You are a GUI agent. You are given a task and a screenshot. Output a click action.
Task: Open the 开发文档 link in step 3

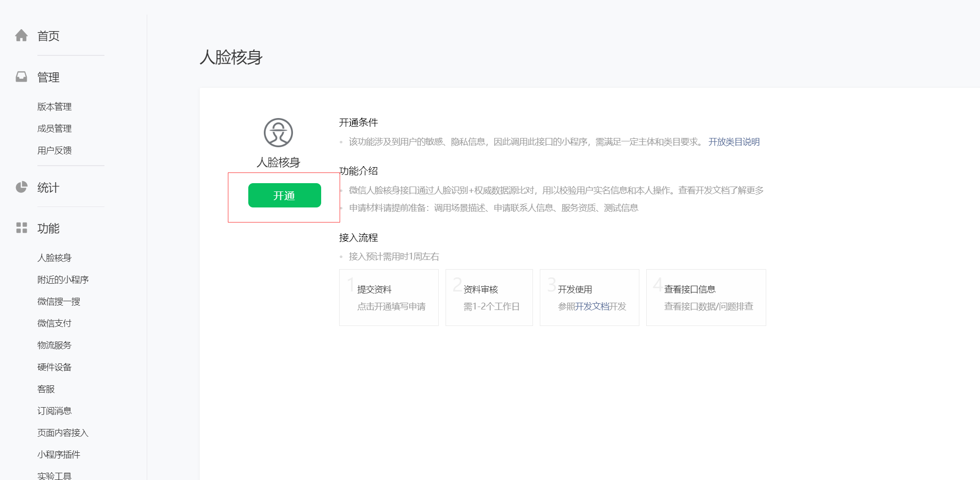[x=592, y=306]
